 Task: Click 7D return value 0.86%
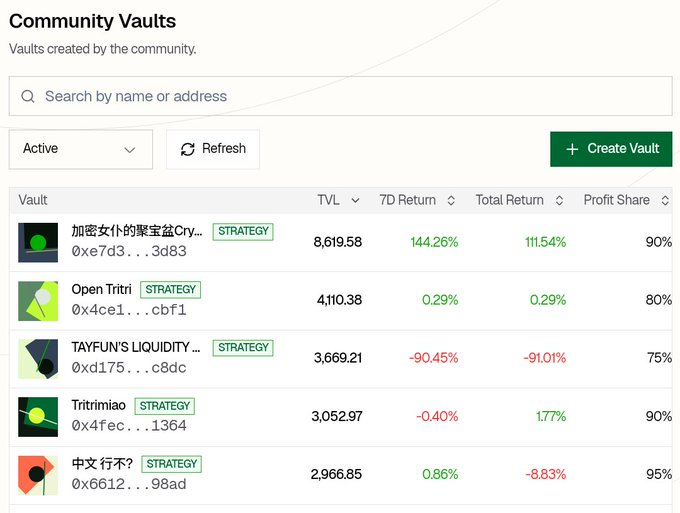440,474
